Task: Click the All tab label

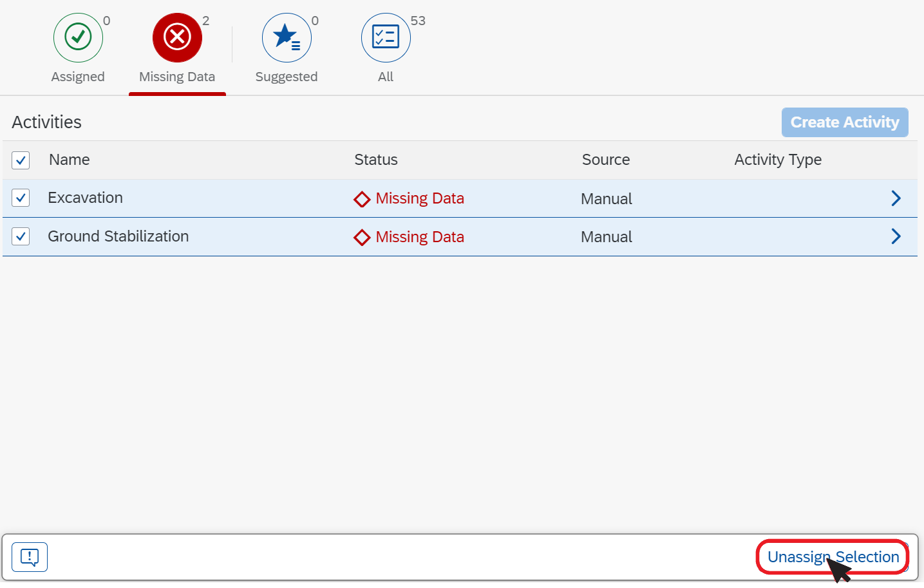Action: 386,77
